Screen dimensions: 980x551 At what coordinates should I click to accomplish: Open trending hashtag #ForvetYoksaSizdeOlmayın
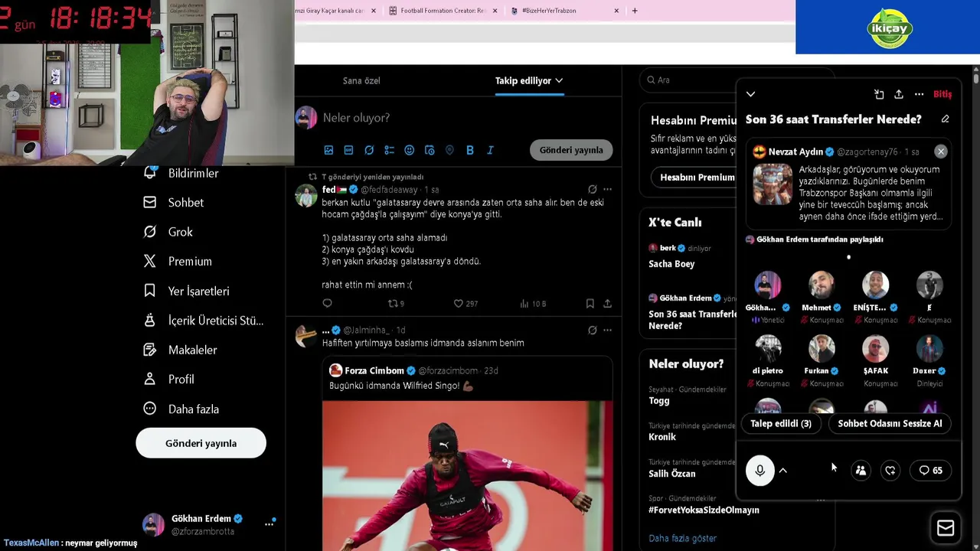click(704, 510)
